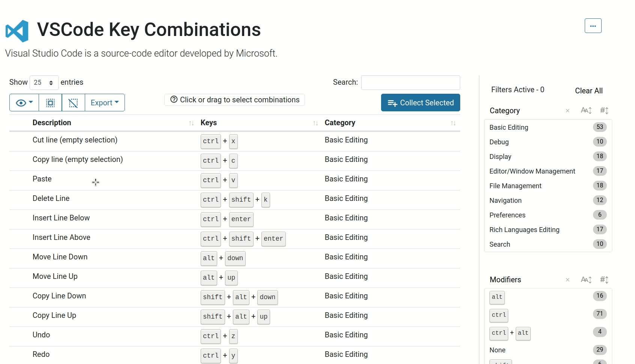Image resolution: width=635 pixels, height=364 pixels.
Task: Click the 53 count badge for Basic Editing
Action: [x=600, y=127]
